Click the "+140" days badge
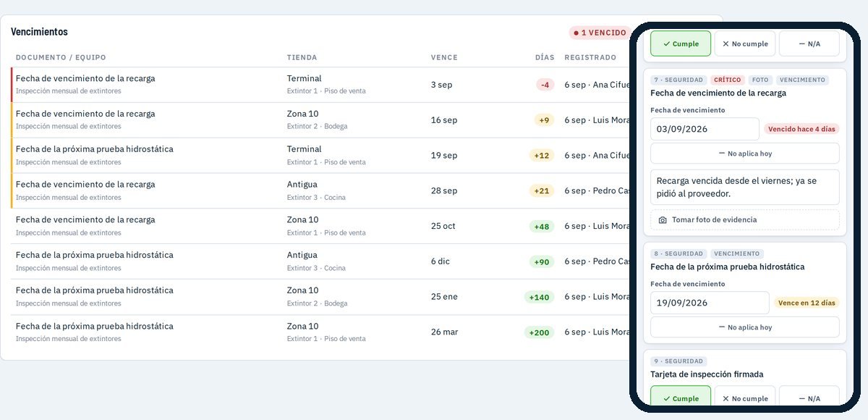868x420 pixels. (x=540, y=297)
